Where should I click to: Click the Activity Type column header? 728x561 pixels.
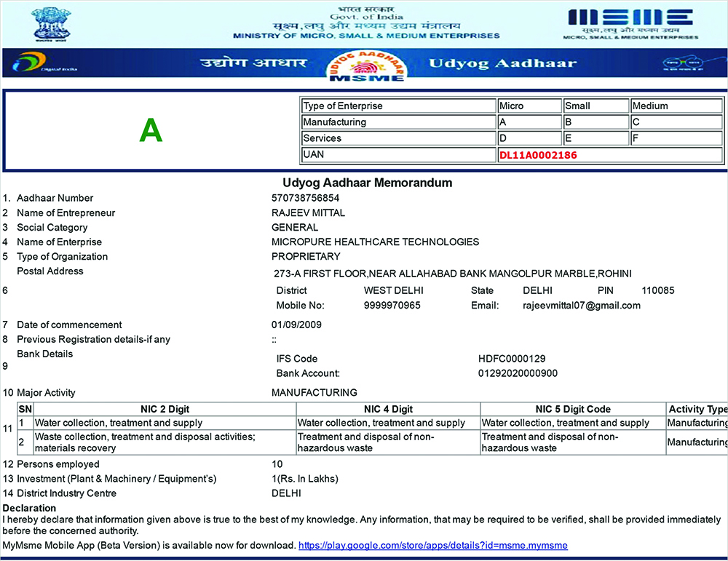tap(697, 409)
